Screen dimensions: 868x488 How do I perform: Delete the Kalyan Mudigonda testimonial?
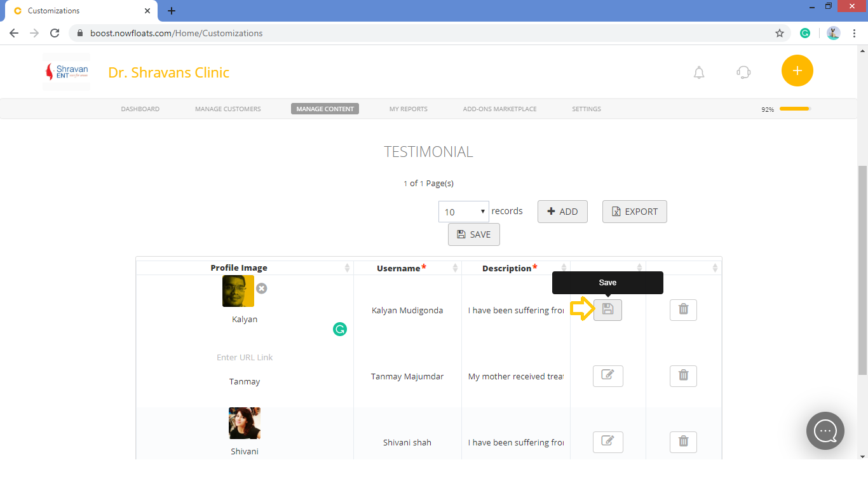(x=683, y=309)
